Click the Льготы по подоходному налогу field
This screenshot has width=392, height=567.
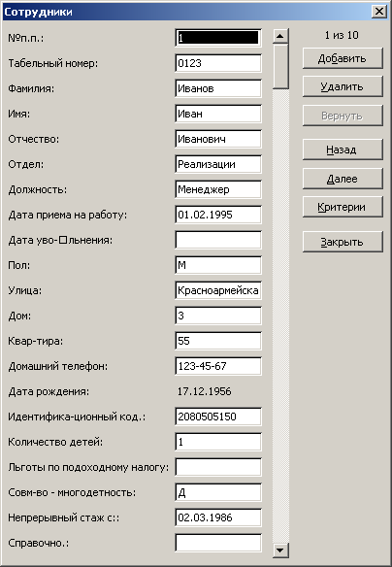click(x=218, y=467)
